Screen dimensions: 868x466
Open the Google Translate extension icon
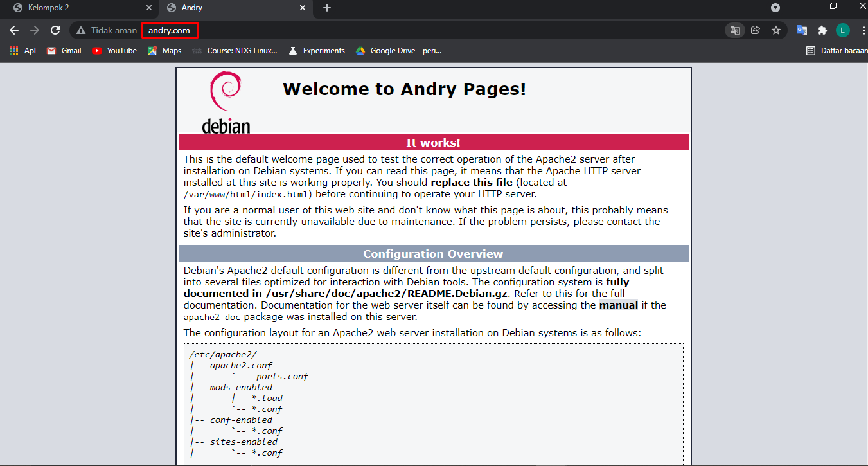pyautogui.click(x=801, y=30)
